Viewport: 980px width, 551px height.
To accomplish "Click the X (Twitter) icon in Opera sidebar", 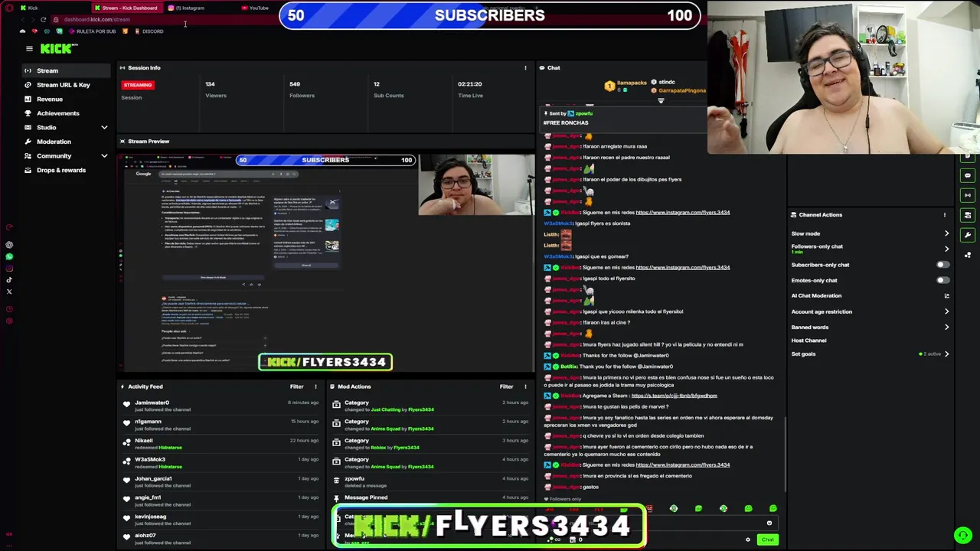I will click(x=9, y=292).
